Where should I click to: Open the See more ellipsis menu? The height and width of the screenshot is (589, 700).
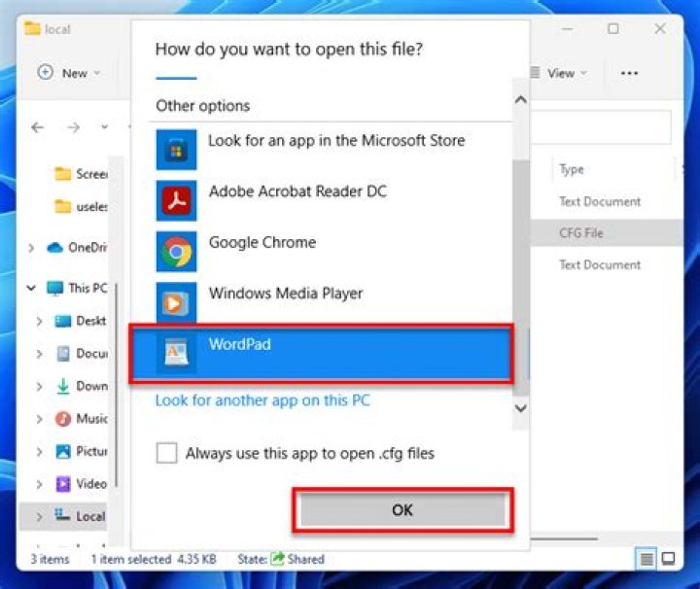pyautogui.click(x=629, y=73)
